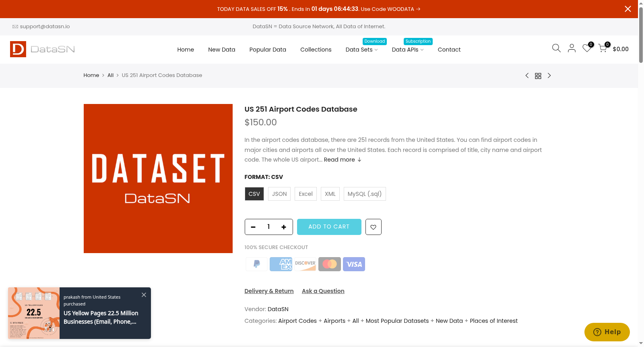644x347 pixels.
Task: Expand the Data APIs dropdown menu
Action: 408,50
